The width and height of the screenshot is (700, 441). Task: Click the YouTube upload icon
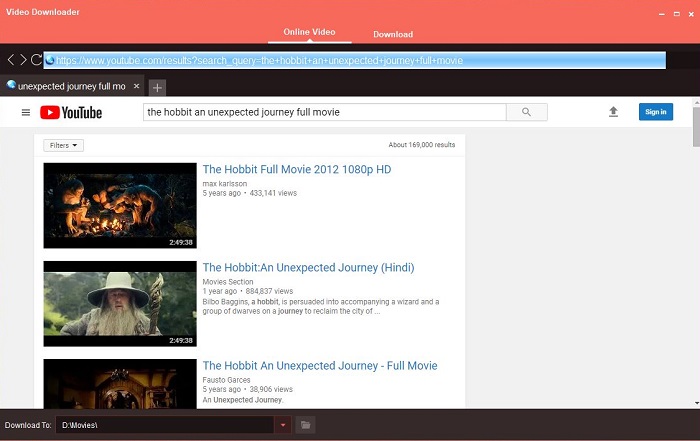(x=613, y=112)
